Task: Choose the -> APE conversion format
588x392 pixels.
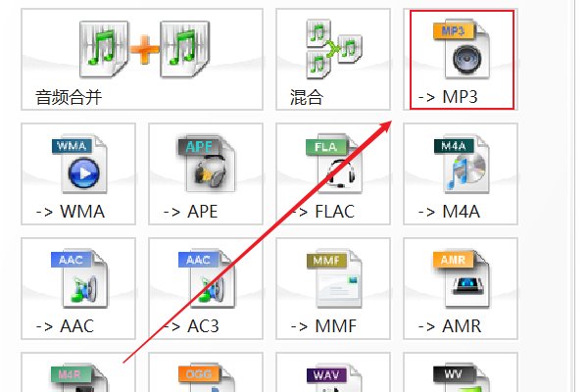Action: (x=206, y=174)
